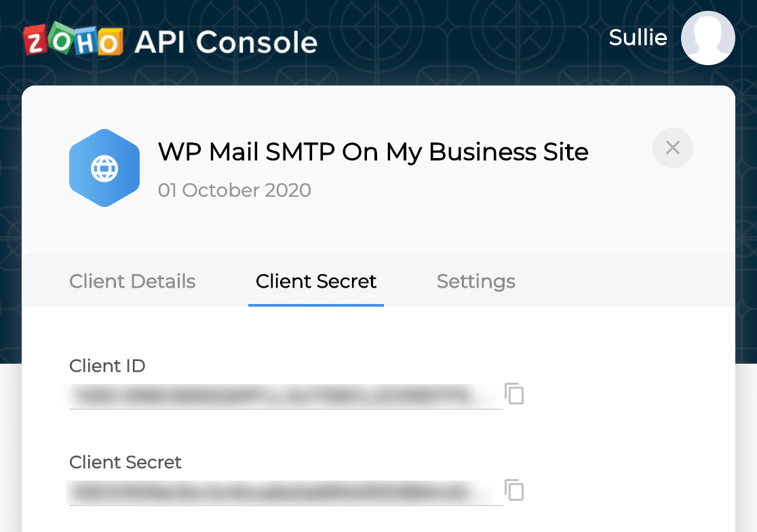The height and width of the screenshot is (532, 757).
Task: Select the Client Secret tab
Action: [316, 281]
